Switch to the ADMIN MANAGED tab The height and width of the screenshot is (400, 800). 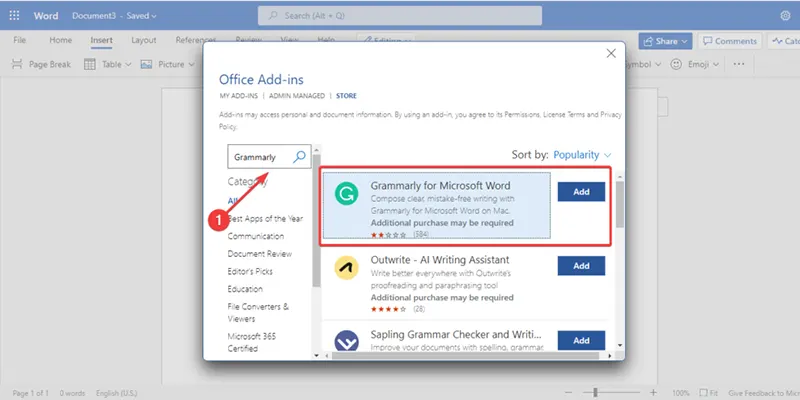tap(297, 96)
